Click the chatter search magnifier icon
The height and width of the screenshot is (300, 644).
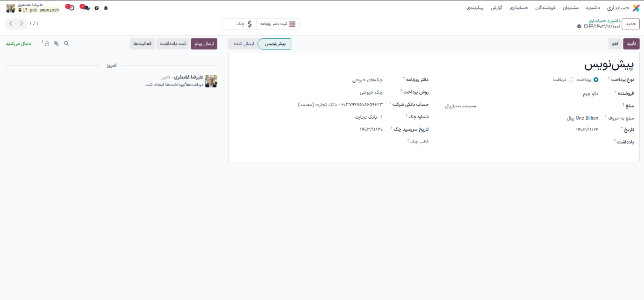click(66, 43)
